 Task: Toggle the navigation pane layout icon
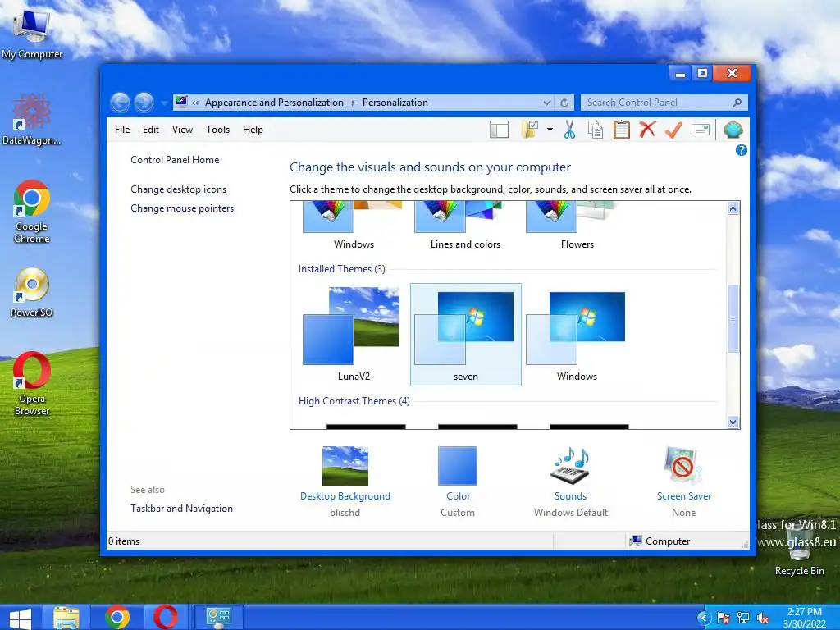(499, 130)
